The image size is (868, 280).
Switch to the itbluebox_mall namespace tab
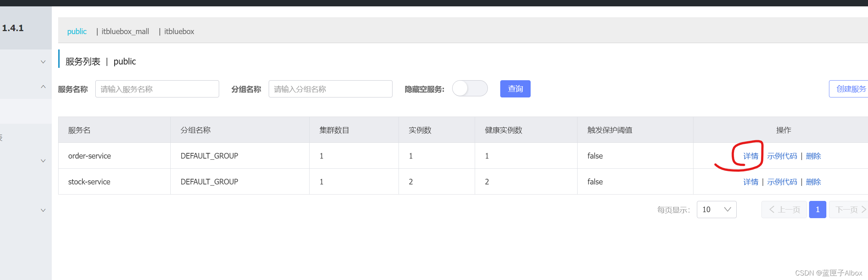click(125, 31)
